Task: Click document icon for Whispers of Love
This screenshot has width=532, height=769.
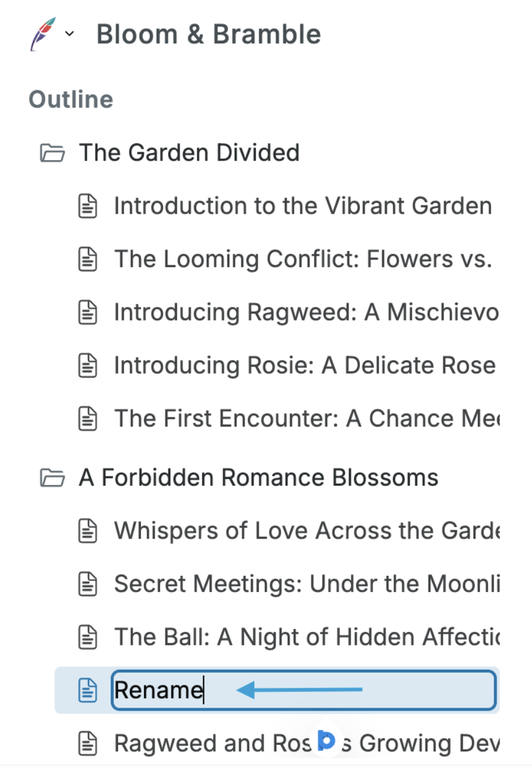Action: pyautogui.click(x=88, y=531)
